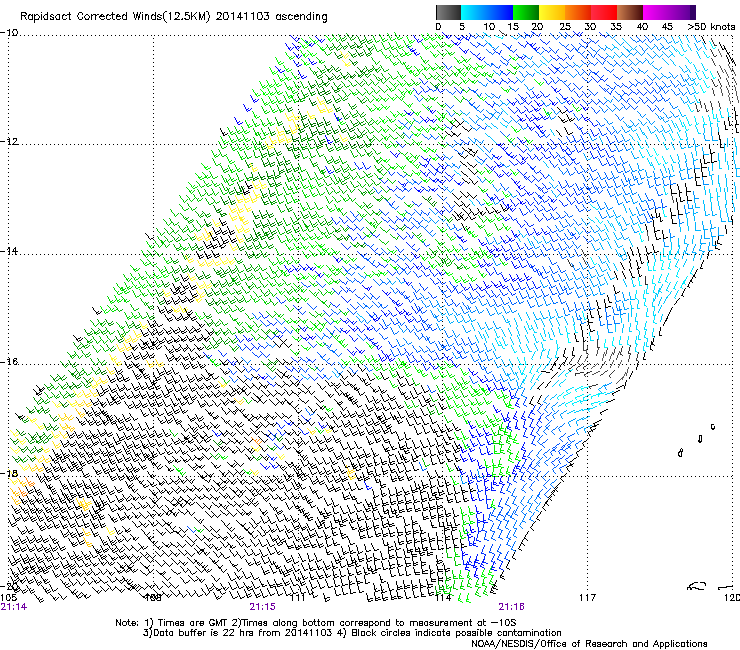Select the '111' longitude axis label

tap(298, 598)
